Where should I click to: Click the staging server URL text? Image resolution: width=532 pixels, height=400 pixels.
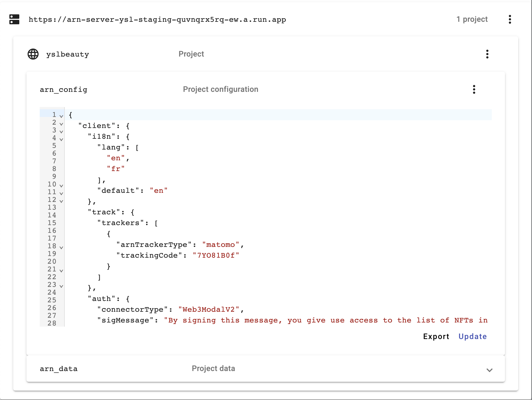click(x=157, y=20)
